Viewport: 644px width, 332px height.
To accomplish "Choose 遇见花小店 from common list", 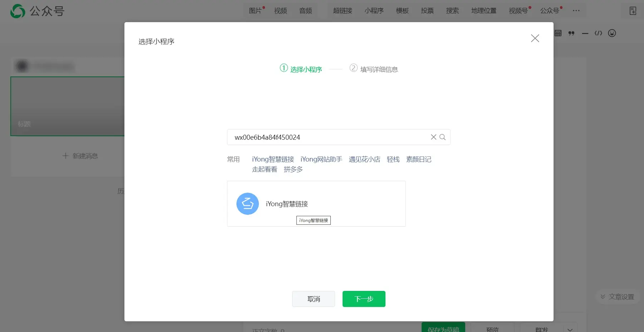I will pos(364,159).
